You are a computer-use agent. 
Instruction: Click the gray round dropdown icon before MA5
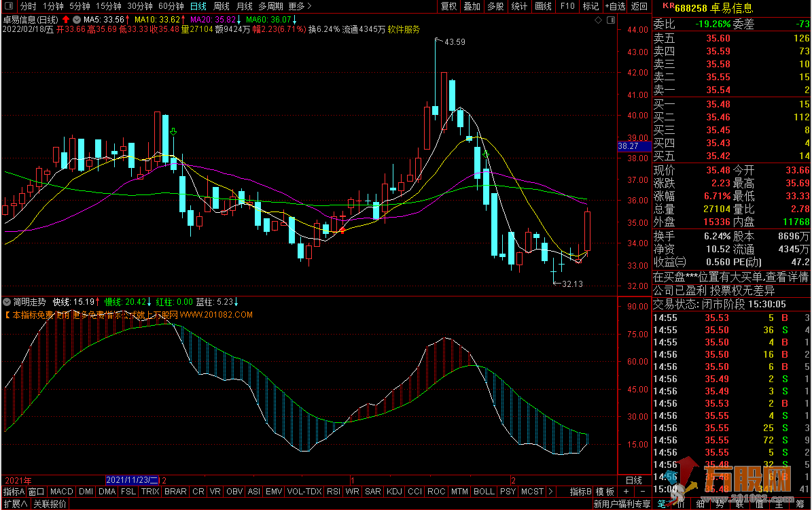coord(76,20)
